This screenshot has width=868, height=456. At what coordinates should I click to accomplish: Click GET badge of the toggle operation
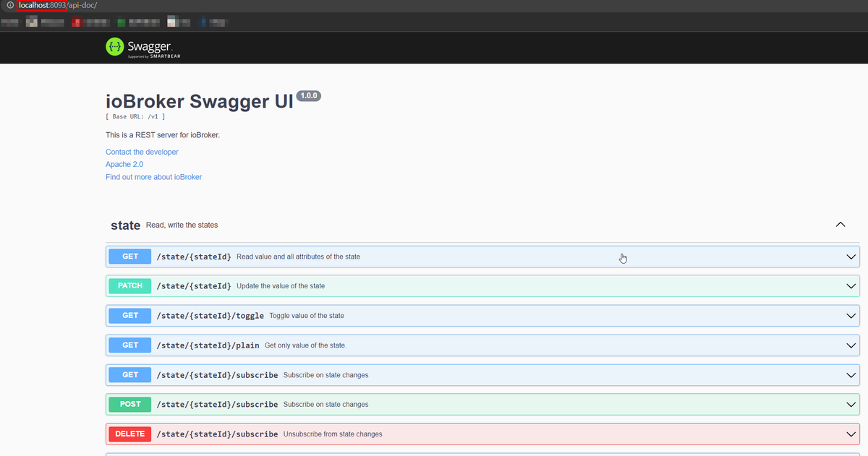click(x=130, y=316)
